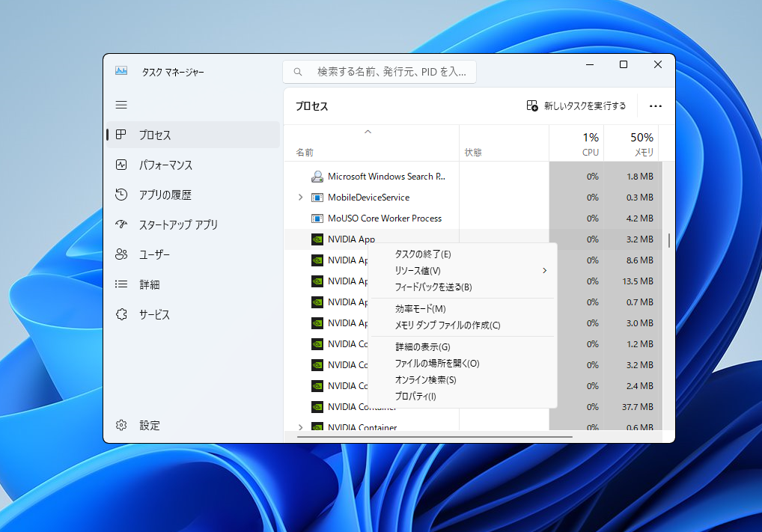Click the NVIDIA icon on the 13.5 MB row
The image size is (762, 532).
pos(317,281)
